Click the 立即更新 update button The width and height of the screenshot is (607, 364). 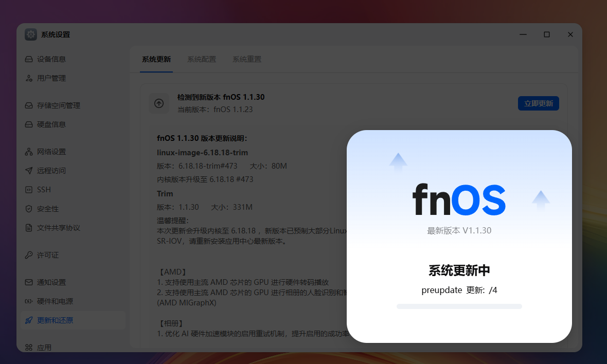click(x=538, y=103)
